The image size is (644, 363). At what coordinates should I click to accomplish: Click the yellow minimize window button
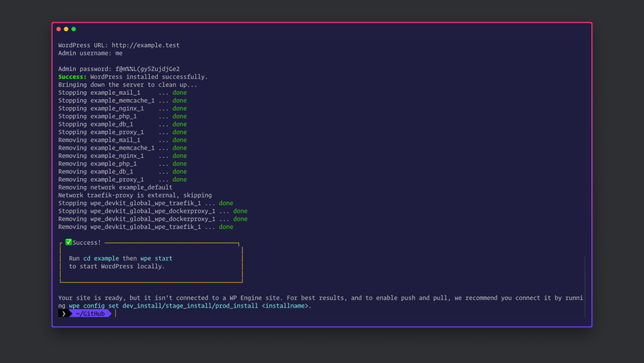(66, 29)
